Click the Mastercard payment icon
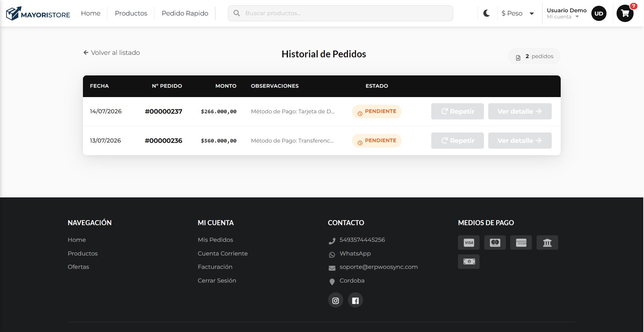 495,243
